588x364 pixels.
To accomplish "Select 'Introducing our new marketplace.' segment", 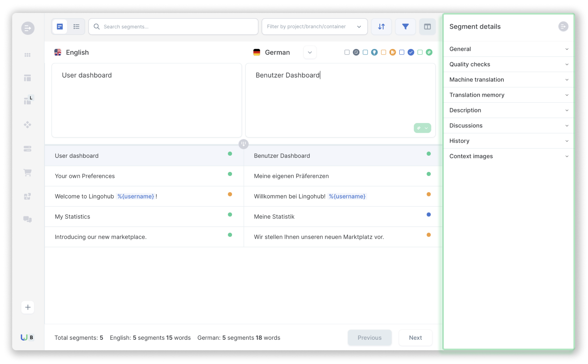I will [144, 237].
